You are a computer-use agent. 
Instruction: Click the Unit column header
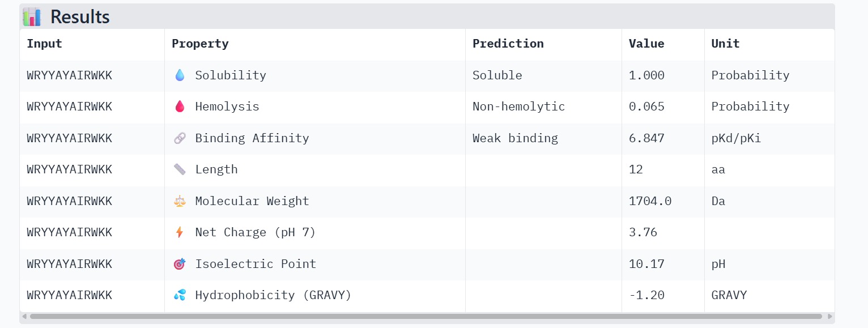pos(725,44)
